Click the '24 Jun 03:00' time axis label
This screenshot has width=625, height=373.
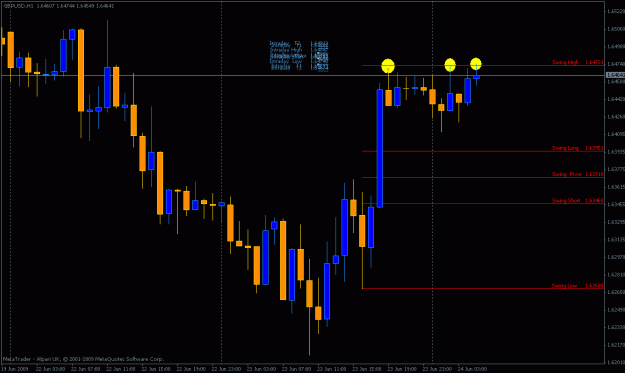(472, 369)
